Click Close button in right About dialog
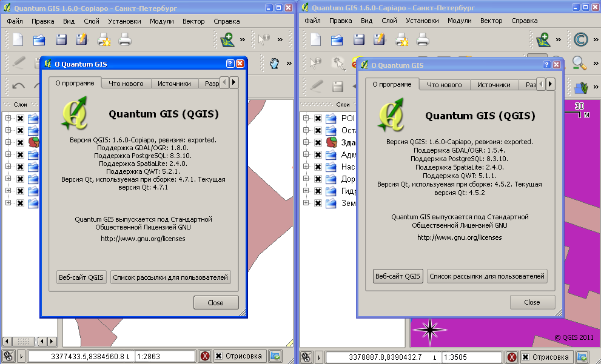 click(x=532, y=302)
